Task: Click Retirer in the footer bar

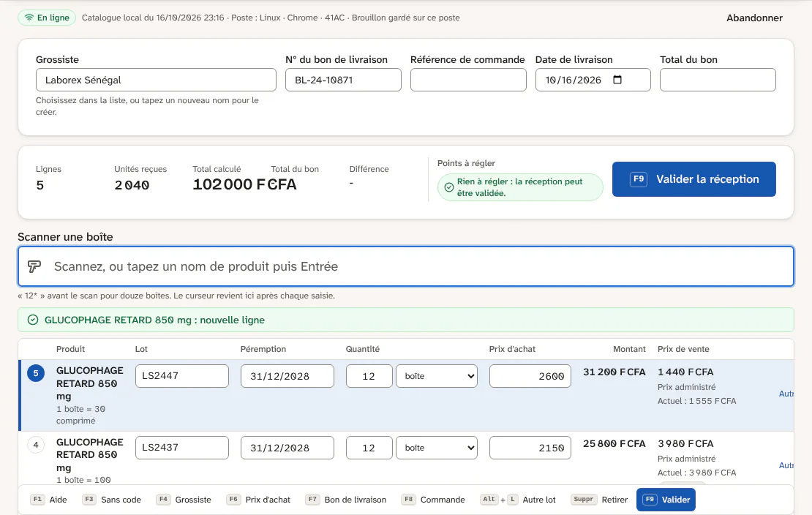Action: pos(600,500)
